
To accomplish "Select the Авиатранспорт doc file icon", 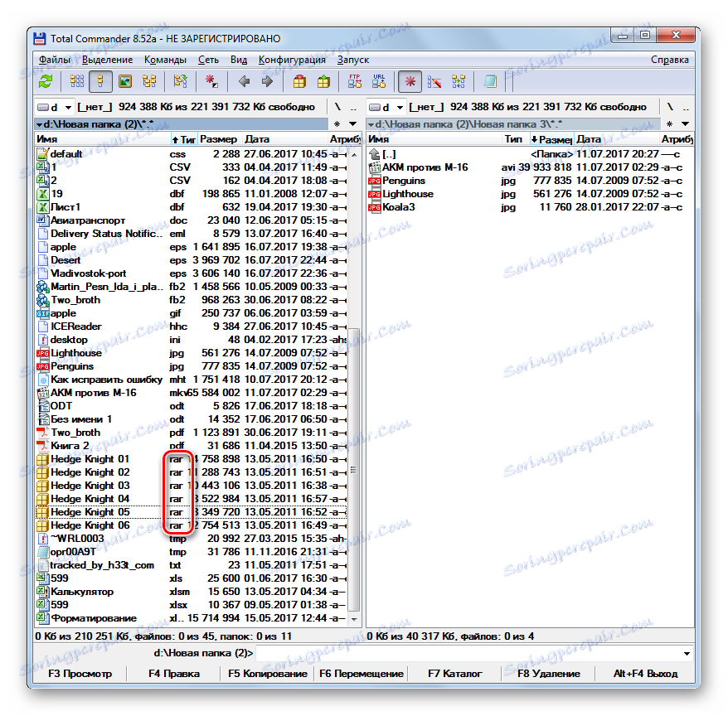I will (x=43, y=220).
